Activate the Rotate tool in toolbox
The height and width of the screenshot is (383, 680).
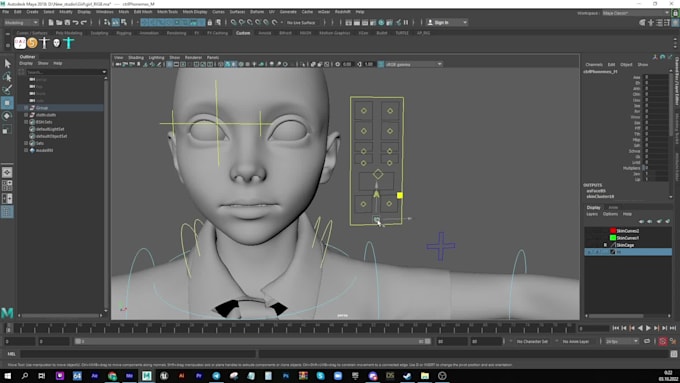coord(7,116)
